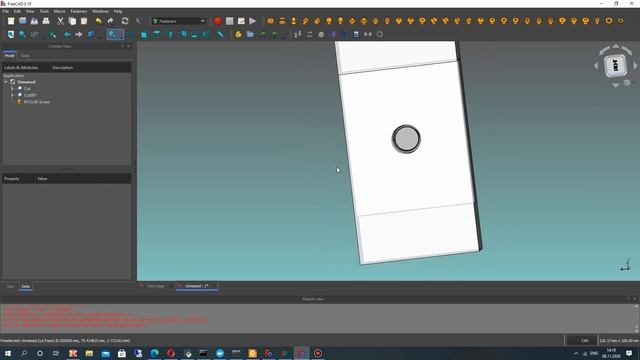The height and width of the screenshot is (360, 640).
Task: Open the fastener calculator icon
Action: [356, 35]
